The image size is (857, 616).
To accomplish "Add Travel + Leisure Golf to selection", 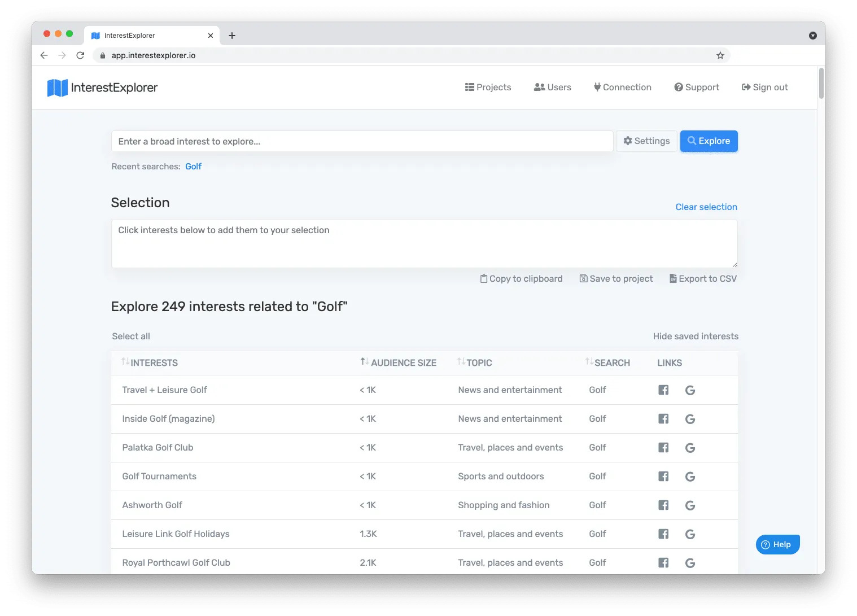I will [164, 390].
